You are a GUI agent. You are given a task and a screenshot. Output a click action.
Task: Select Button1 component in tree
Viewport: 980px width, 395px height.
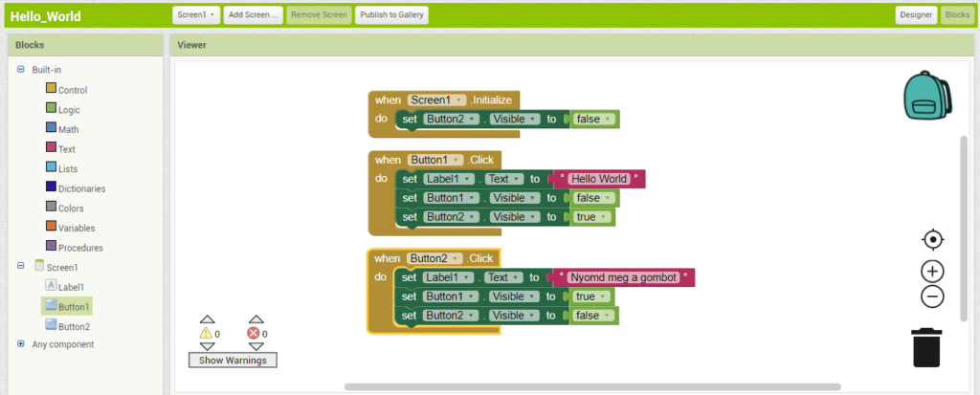point(67,306)
